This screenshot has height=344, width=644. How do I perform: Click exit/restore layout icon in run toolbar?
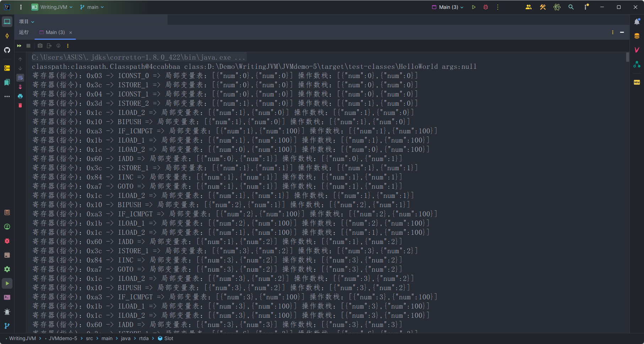49,46
